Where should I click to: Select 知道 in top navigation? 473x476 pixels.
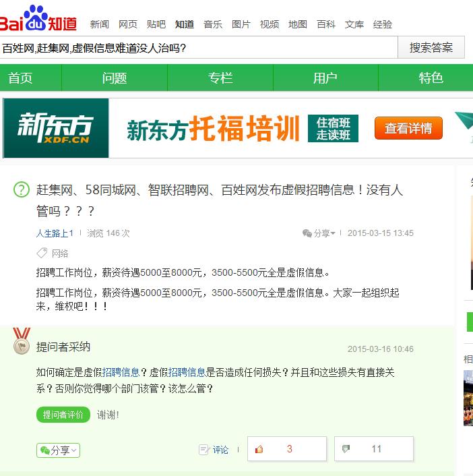click(x=185, y=24)
